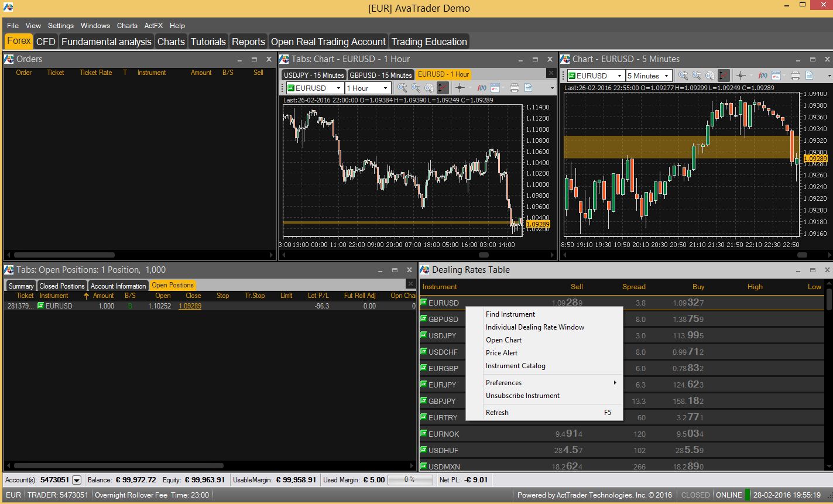Open indicators f(x) in 1 Hour chart
The height and width of the screenshot is (504, 833).
click(482, 88)
